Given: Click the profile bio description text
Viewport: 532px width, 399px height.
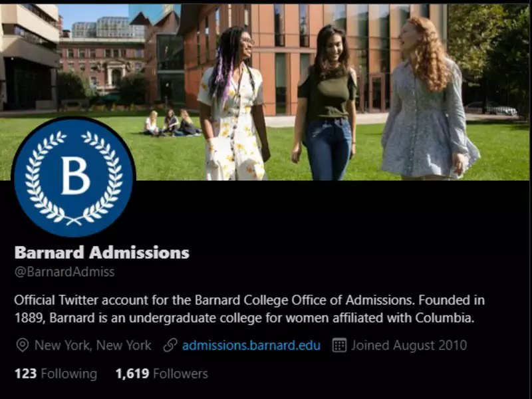Looking at the screenshot, I should coord(249,309).
